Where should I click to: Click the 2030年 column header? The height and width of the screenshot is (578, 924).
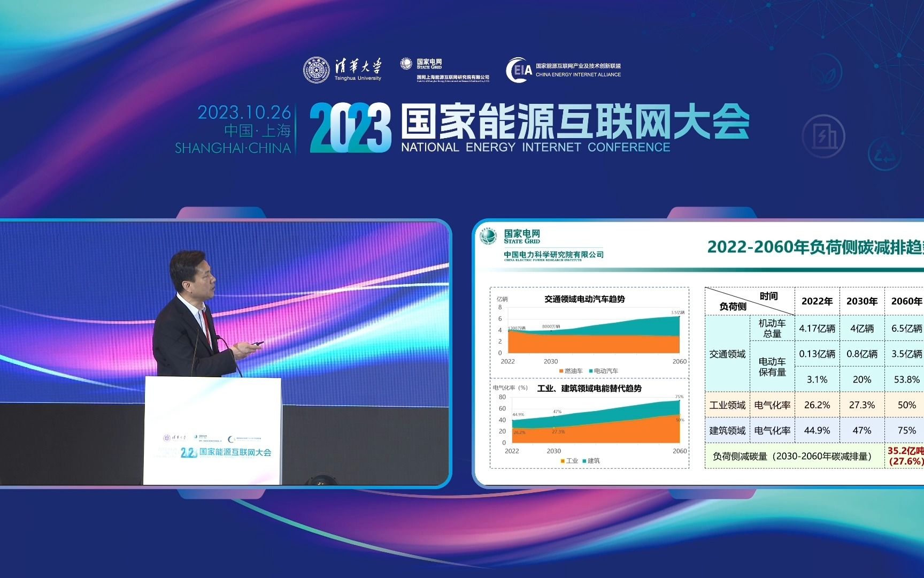(862, 301)
